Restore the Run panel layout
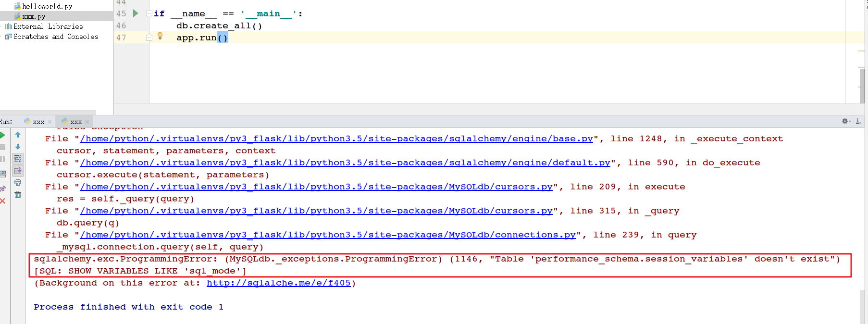 [x=3, y=174]
